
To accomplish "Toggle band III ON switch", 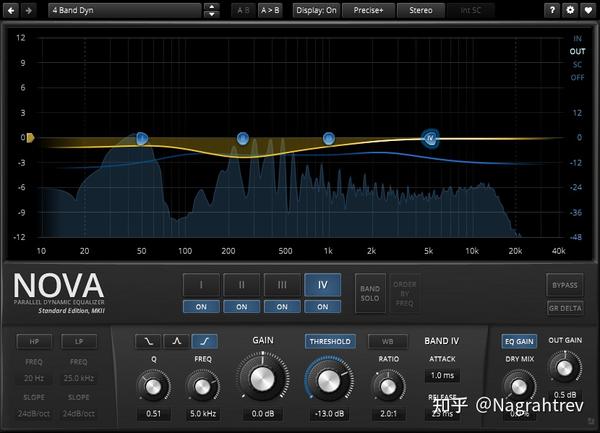I will tap(282, 307).
